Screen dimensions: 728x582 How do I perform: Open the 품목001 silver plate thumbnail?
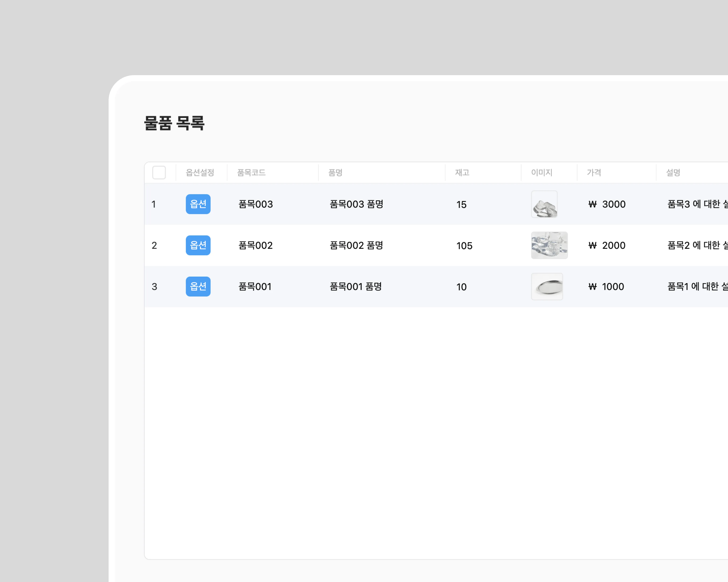click(x=547, y=286)
